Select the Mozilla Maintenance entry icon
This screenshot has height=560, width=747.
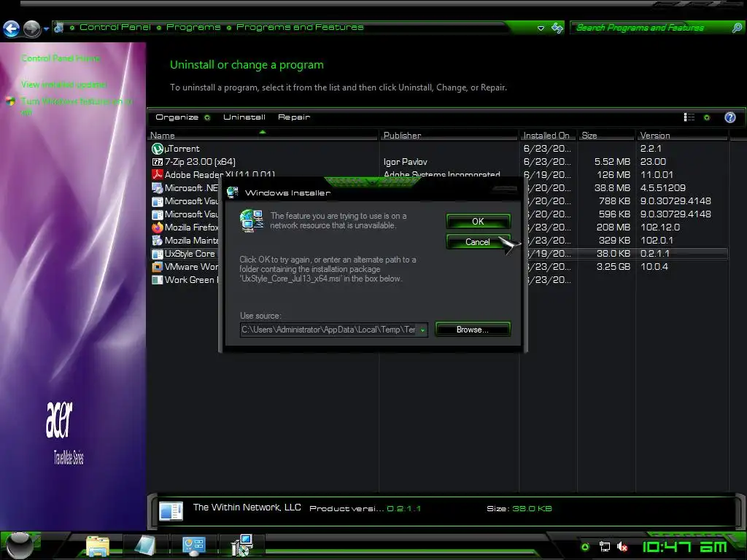(158, 241)
